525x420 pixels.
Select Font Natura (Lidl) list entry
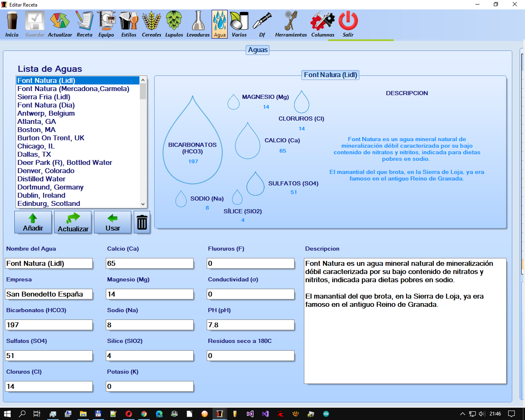point(78,80)
